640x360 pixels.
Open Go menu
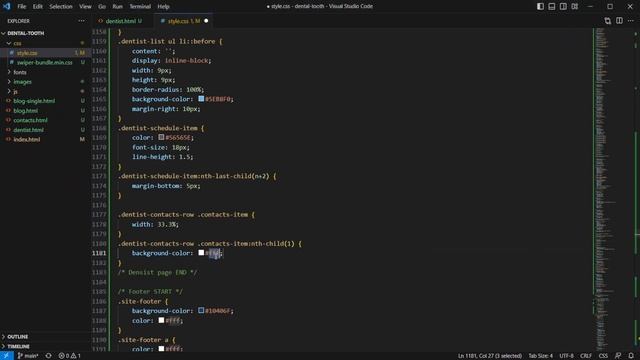point(102,6)
